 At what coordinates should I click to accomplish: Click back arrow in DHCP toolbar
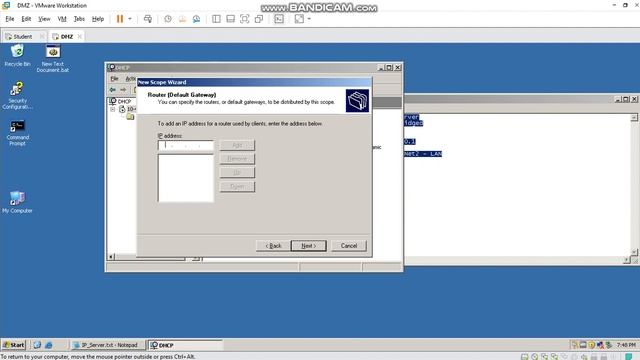(x=113, y=89)
